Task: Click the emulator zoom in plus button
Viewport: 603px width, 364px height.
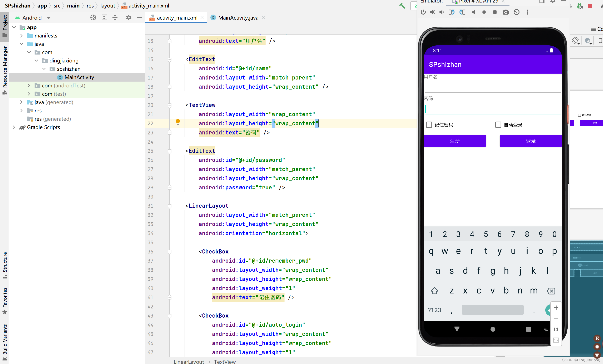Action: click(556, 308)
